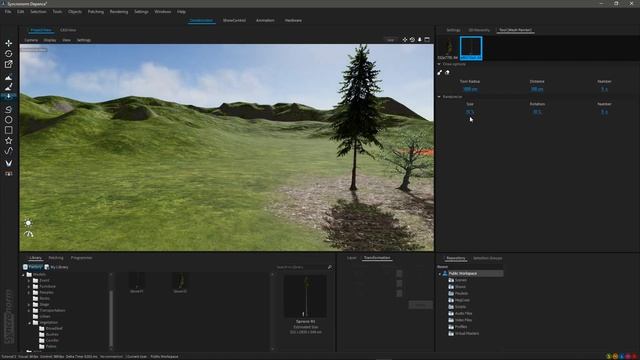Open the Rendering menu
Image resolution: width=640 pixels, height=360 pixels.
tap(119, 12)
